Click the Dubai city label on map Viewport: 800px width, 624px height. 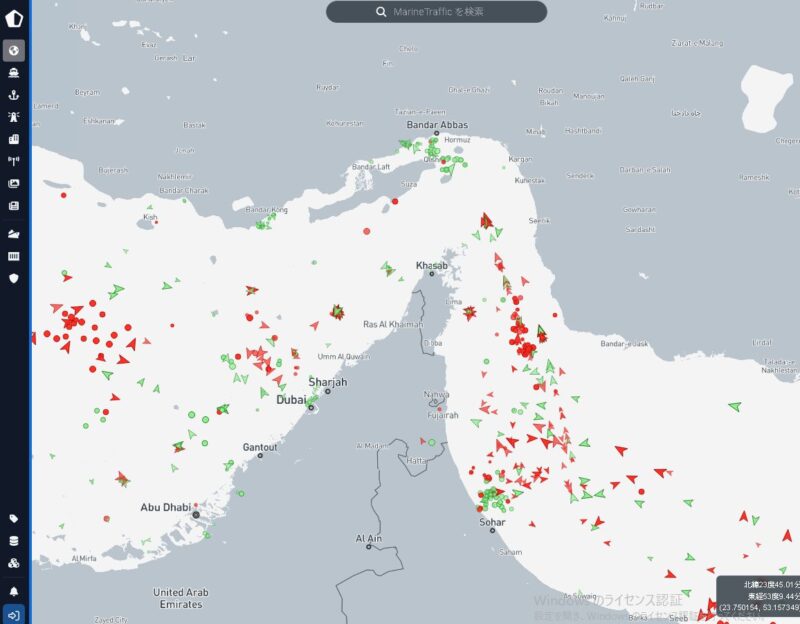(292, 400)
